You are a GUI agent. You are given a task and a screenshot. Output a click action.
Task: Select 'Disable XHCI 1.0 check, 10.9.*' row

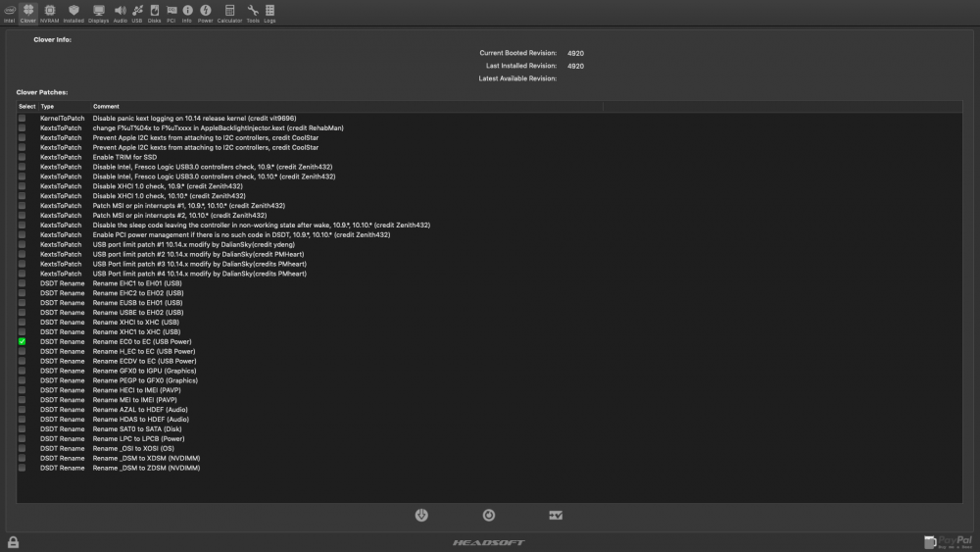coord(489,186)
